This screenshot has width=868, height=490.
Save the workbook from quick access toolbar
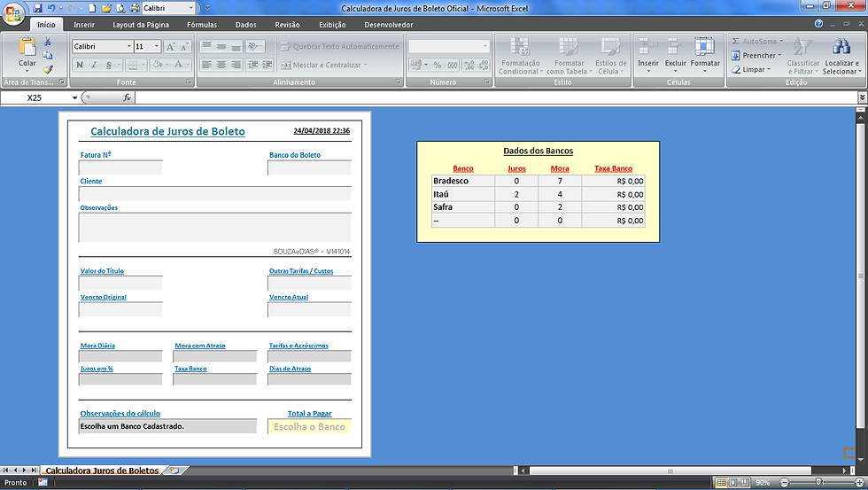tap(37, 8)
